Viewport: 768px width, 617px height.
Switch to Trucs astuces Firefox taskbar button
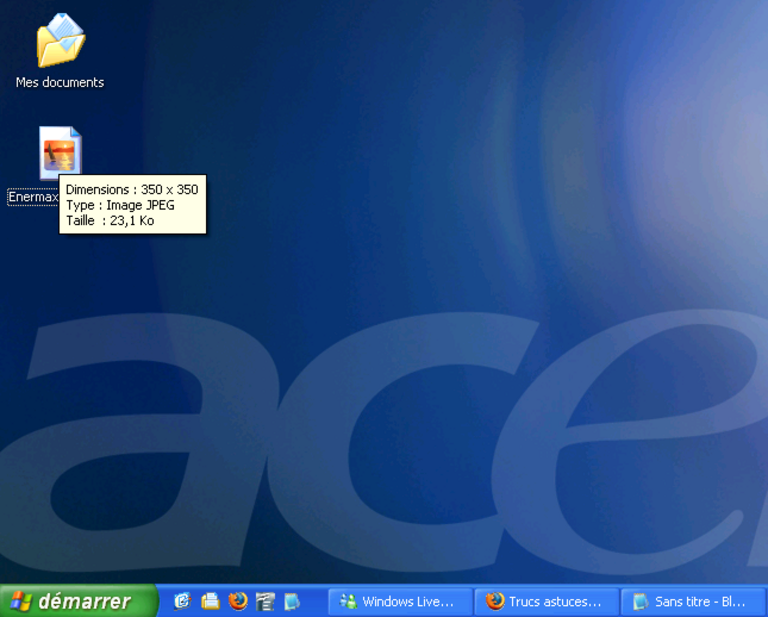[x=545, y=602]
